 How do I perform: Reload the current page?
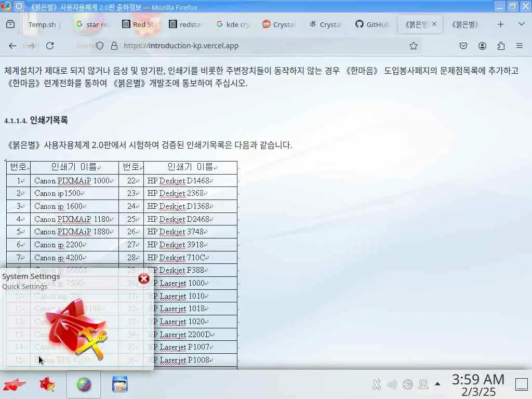pyautogui.click(x=50, y=46)
